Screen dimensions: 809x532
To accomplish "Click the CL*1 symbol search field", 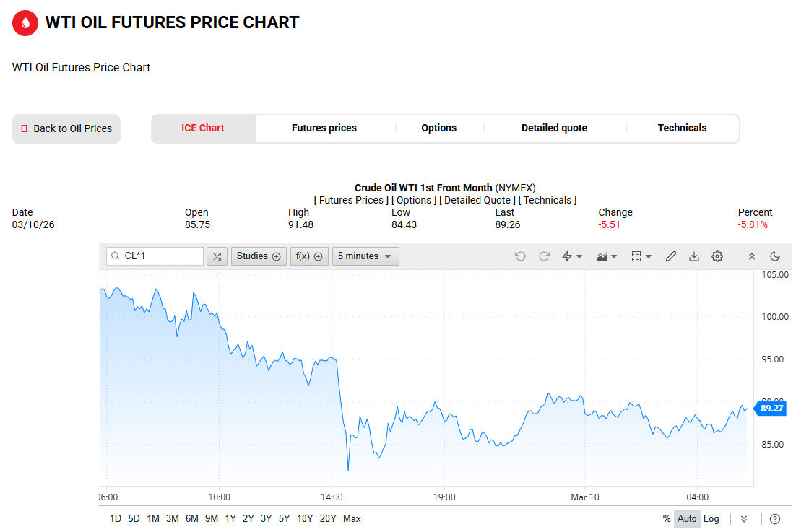I will point(160,256).
